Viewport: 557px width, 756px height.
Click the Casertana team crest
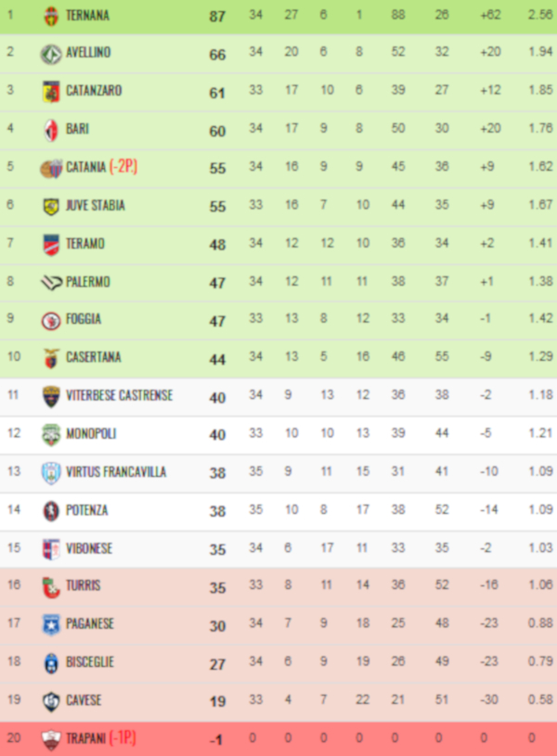point(51,358)
